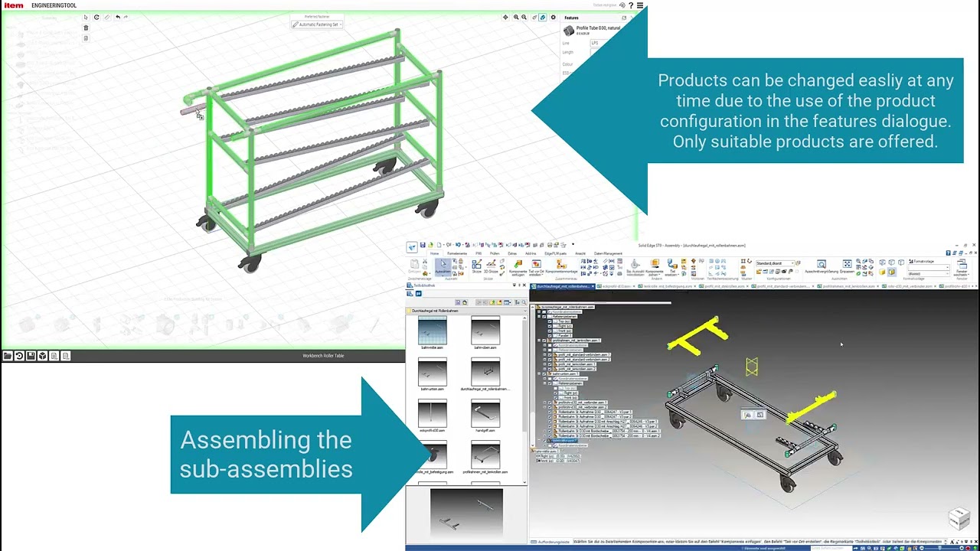This screenshot has height=551, width=980.
Task: Click the Ausschnittvergrößerung zoom icon
Action: 821,266
